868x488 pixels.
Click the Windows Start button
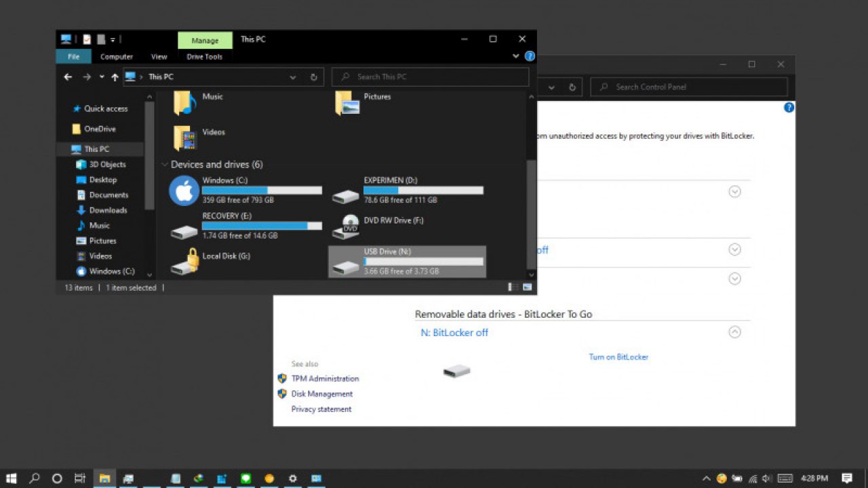[x=12, y=479]
